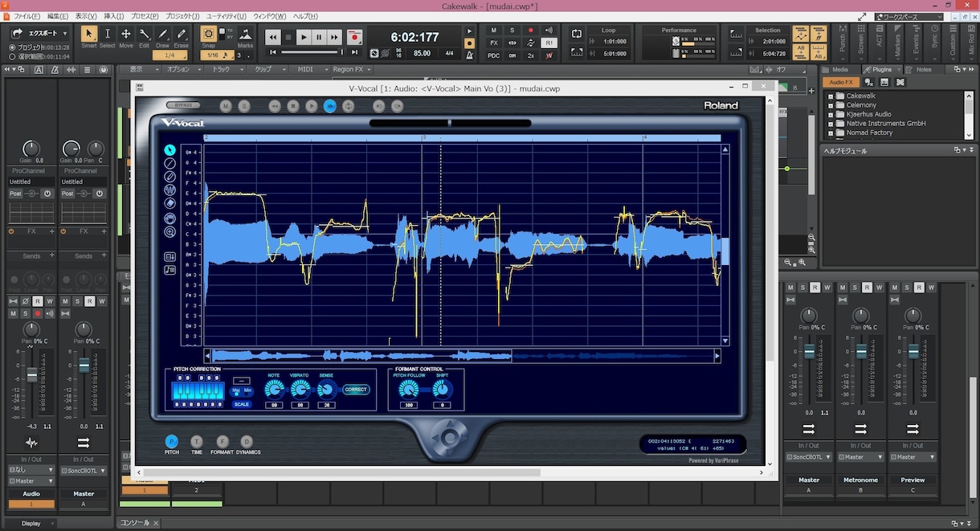This screenshot has height=531, width=980.
Task: Toggle V-Vocal mute M button
Action: (x=226, y=106)
